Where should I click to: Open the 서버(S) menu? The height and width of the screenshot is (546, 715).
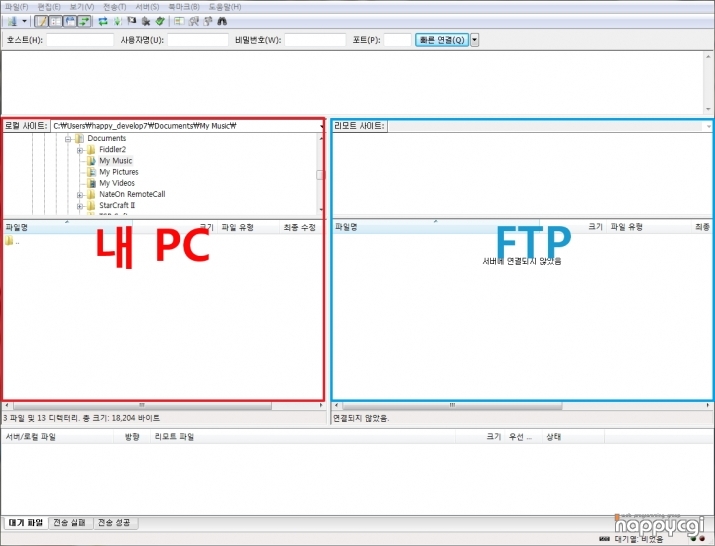coord(147,7)
